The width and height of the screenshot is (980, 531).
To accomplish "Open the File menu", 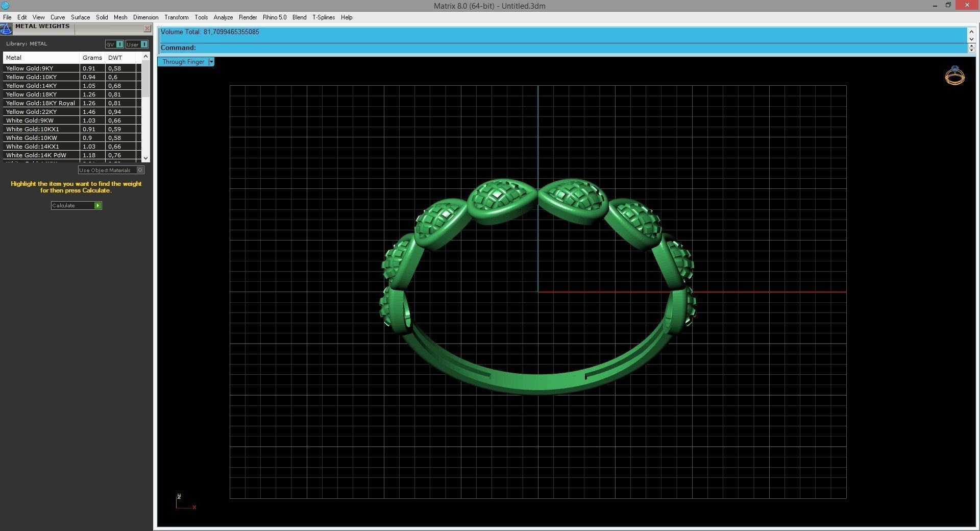I will (7, 17).
